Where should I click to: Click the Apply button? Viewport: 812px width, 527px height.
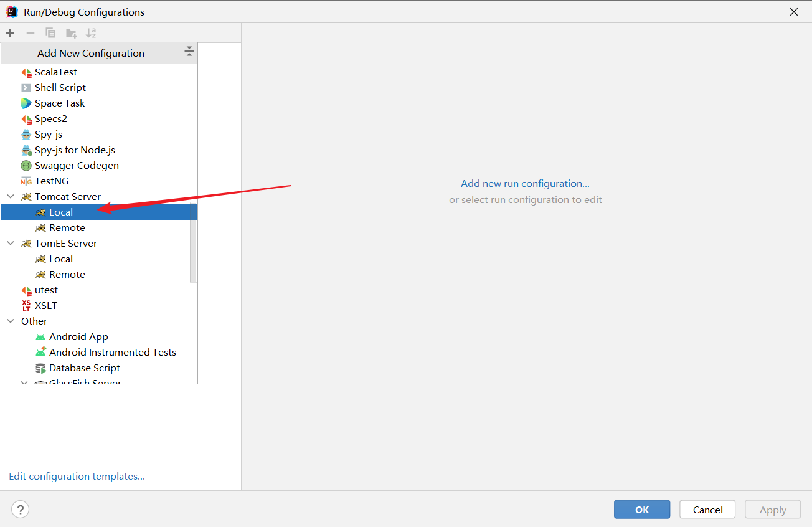pyautogui.click(x=773, y=510)
